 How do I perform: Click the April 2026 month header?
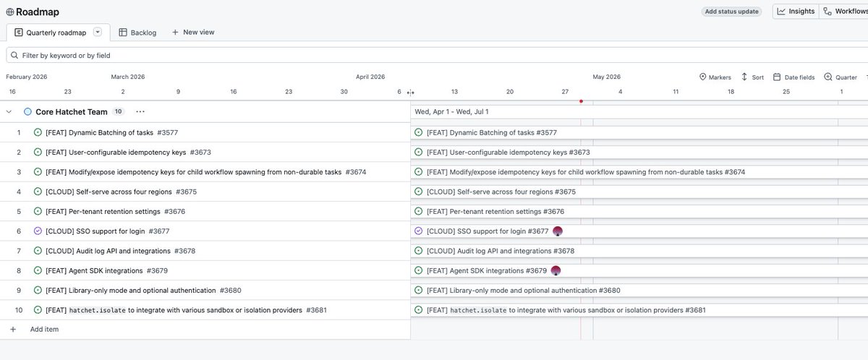tap(370, 77)
